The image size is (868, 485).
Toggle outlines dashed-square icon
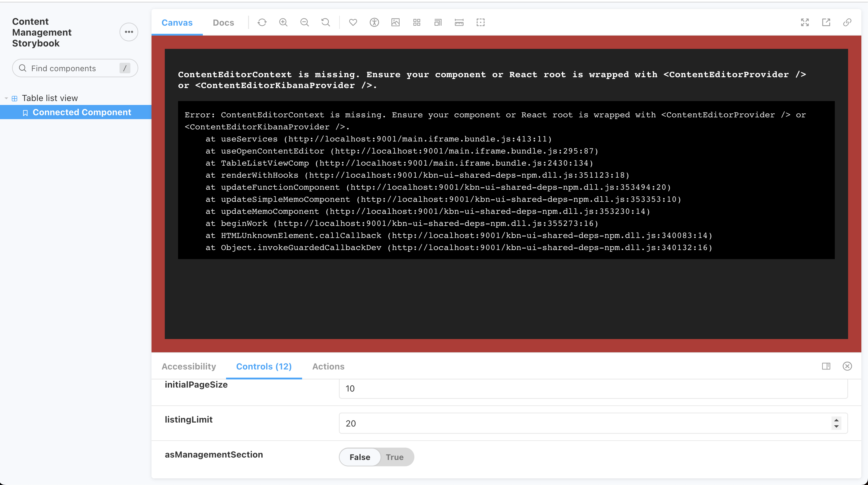pos(480,23)
